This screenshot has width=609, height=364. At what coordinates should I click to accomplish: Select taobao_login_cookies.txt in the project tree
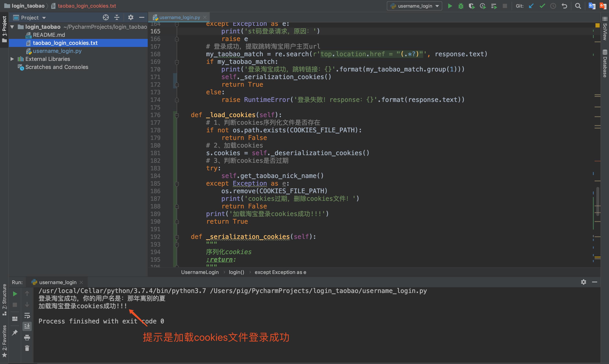65,43
